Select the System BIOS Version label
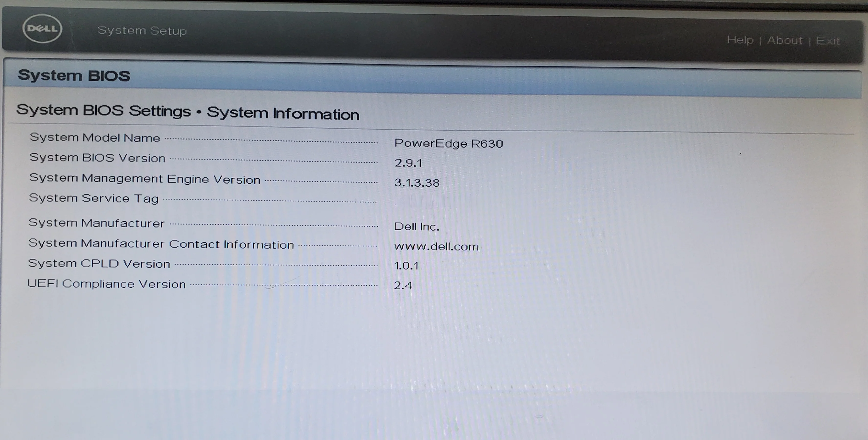868x440 pixels. click(x=97, y=158)
